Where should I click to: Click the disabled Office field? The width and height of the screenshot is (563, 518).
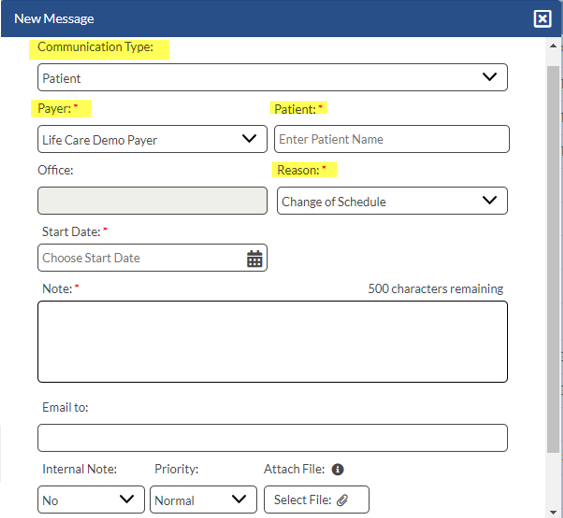[152, 201]
